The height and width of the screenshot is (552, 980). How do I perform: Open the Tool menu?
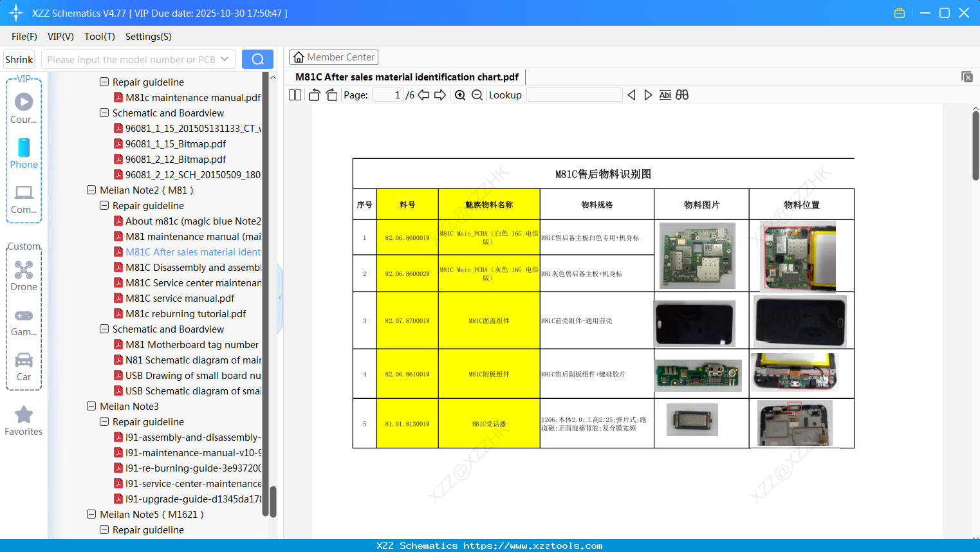(x=99, y=37)
